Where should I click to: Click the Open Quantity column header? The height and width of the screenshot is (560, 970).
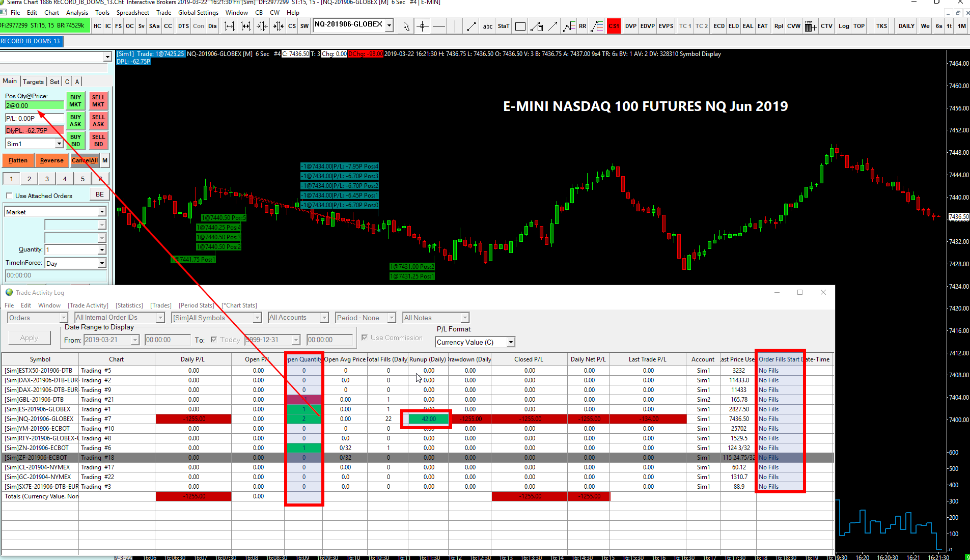[x=304, y=359]
